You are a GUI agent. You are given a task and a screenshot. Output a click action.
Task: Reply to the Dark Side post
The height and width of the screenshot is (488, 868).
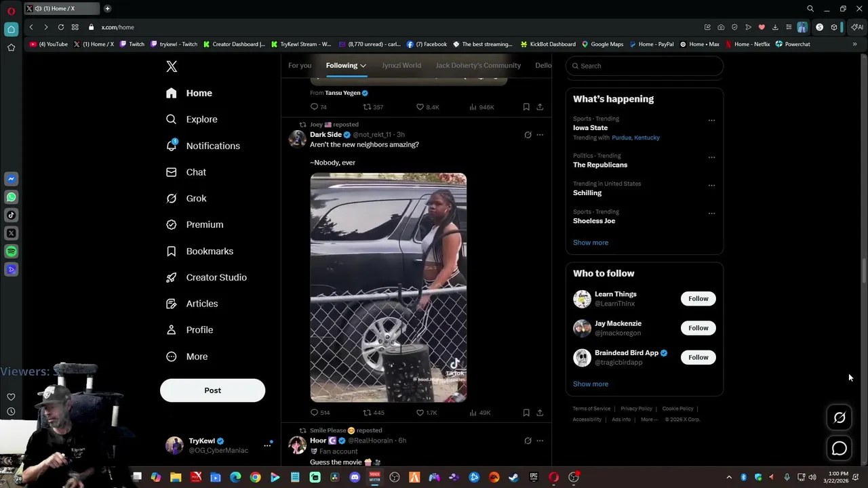[x=319, y=413]
